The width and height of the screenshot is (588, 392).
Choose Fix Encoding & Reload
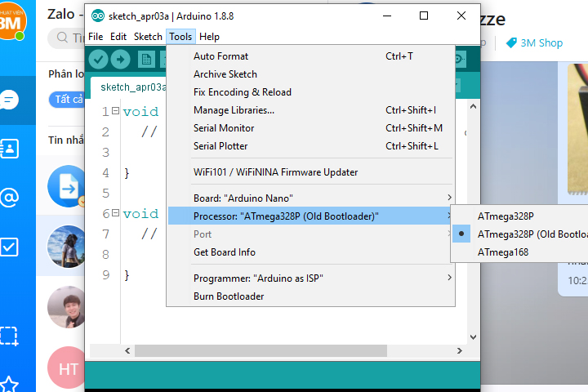click(x=310, y=92)
